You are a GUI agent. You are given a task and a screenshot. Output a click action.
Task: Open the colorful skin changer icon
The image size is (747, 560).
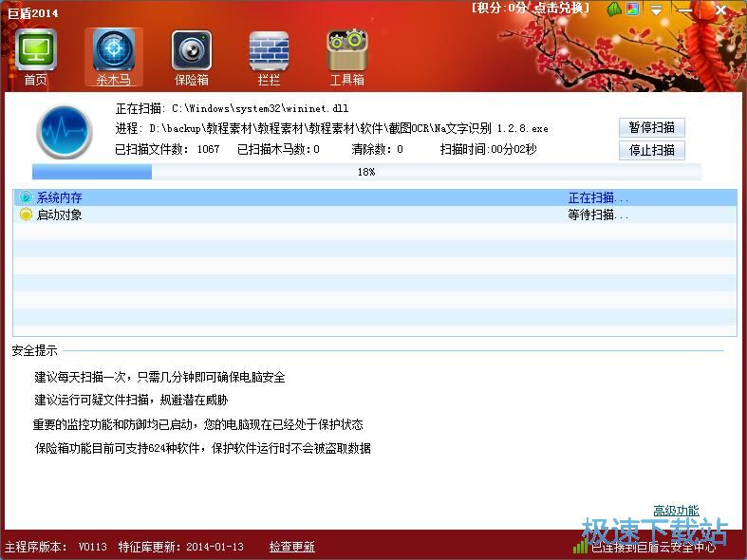pos(633,9)
